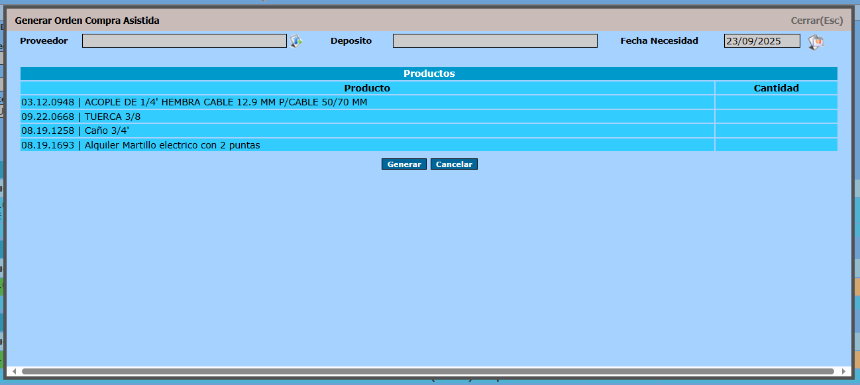Click the Cancelar button
Image resolution: width=860 pixels, height=385 pixels.
point(454,165)
